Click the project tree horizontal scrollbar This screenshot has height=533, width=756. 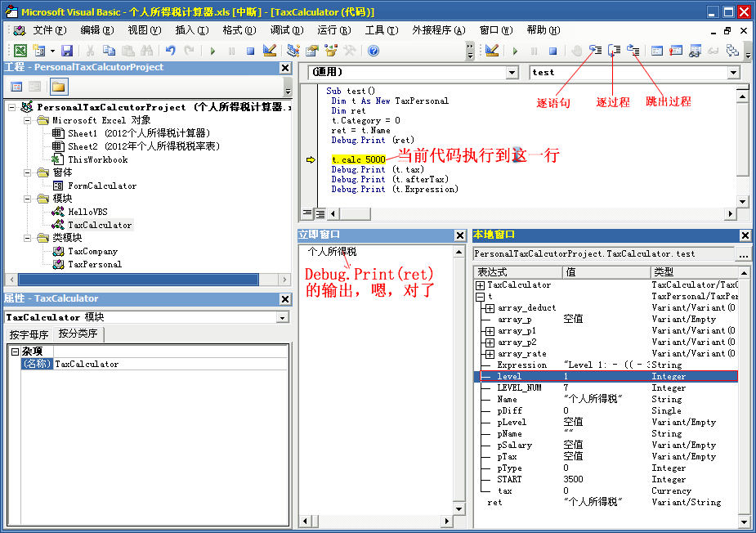[x=147, y=280]
